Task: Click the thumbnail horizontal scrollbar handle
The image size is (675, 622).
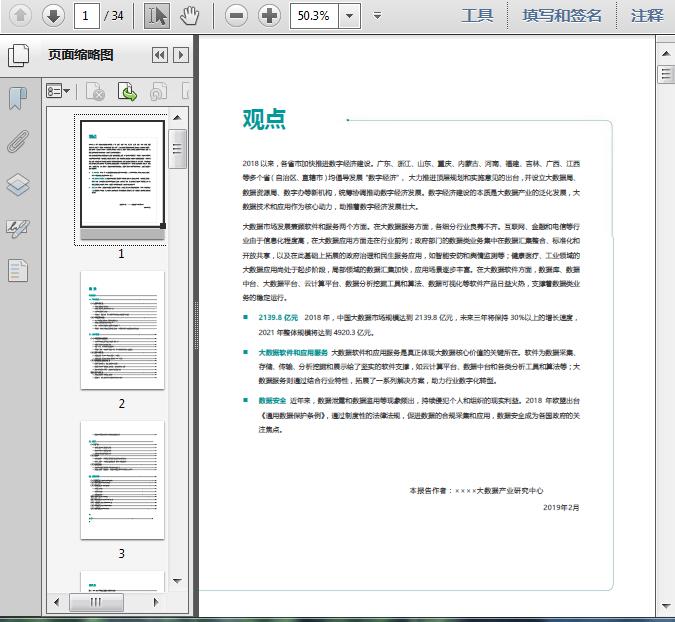Action: coord(96,602)
